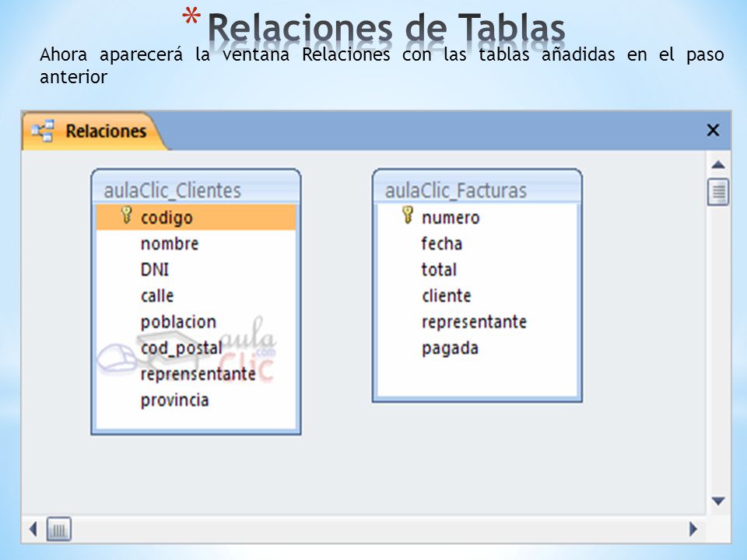Click the primary key icon beside numero
Image resolution: width=747 pixels, height=560 pixels.
click(407, 215)
